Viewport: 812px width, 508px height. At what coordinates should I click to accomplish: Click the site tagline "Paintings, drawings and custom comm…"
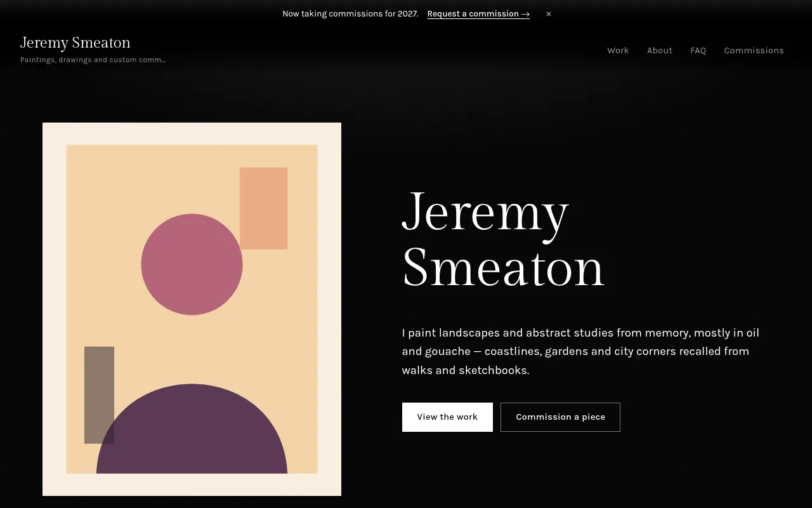(93, 60)
